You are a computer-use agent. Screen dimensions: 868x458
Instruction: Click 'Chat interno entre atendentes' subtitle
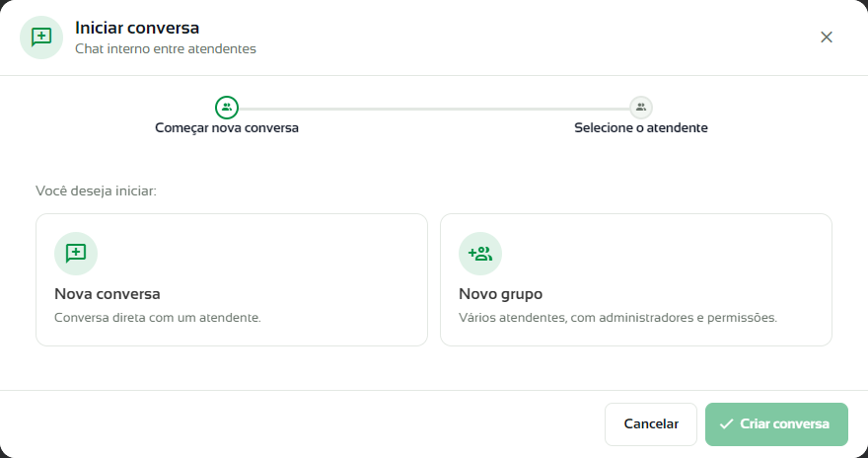[166, 48]
